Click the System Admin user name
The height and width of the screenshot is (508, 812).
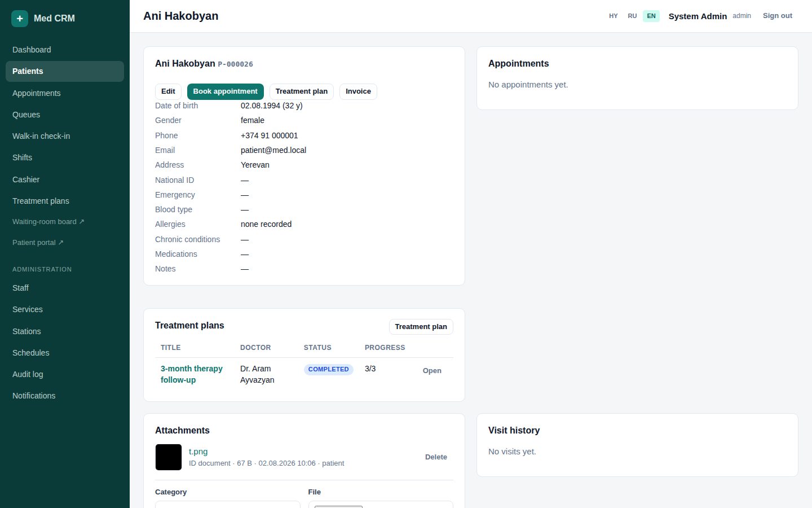click(698, 16)
